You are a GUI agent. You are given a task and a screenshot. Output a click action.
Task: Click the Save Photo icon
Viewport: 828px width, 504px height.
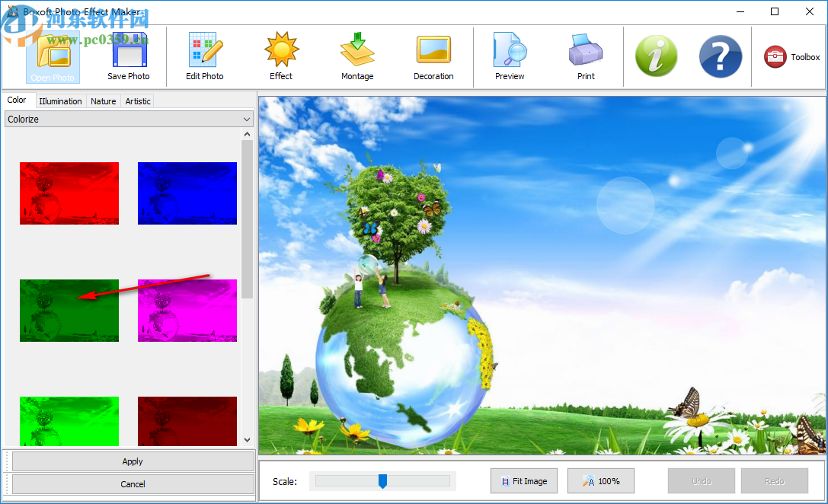[x=129, y=56]
